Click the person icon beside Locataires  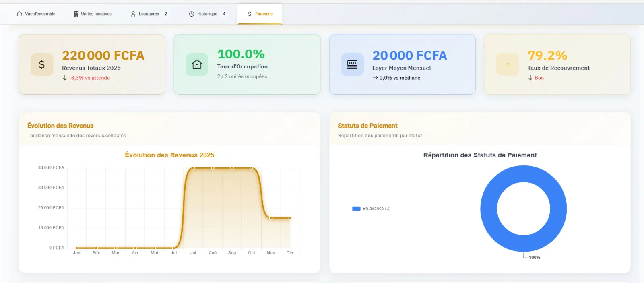pyautogui.click(x=133, y=14)
